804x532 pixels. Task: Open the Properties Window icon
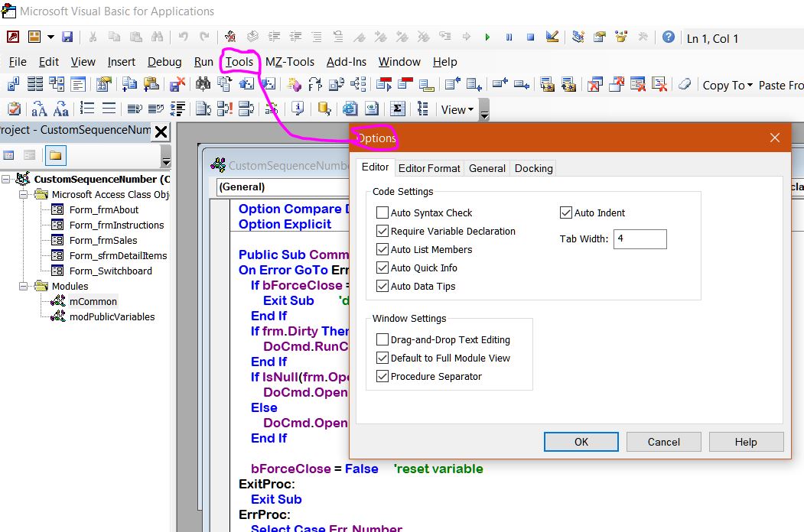point(600,37)
